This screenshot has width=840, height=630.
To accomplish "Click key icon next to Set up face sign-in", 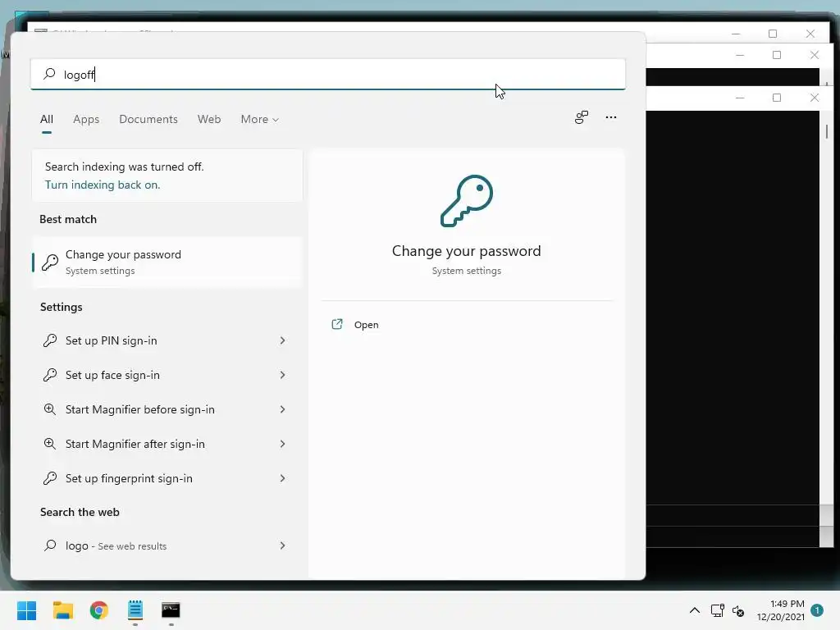I will [50, 375].
